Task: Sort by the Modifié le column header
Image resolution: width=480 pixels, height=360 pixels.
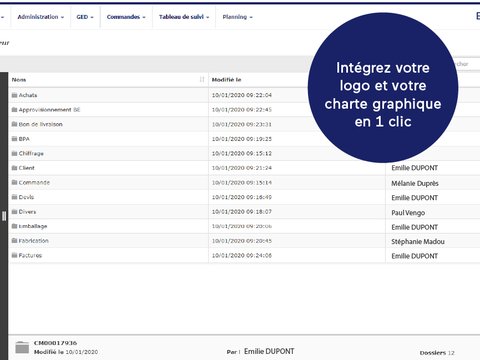Action: [x=226, y=80]
